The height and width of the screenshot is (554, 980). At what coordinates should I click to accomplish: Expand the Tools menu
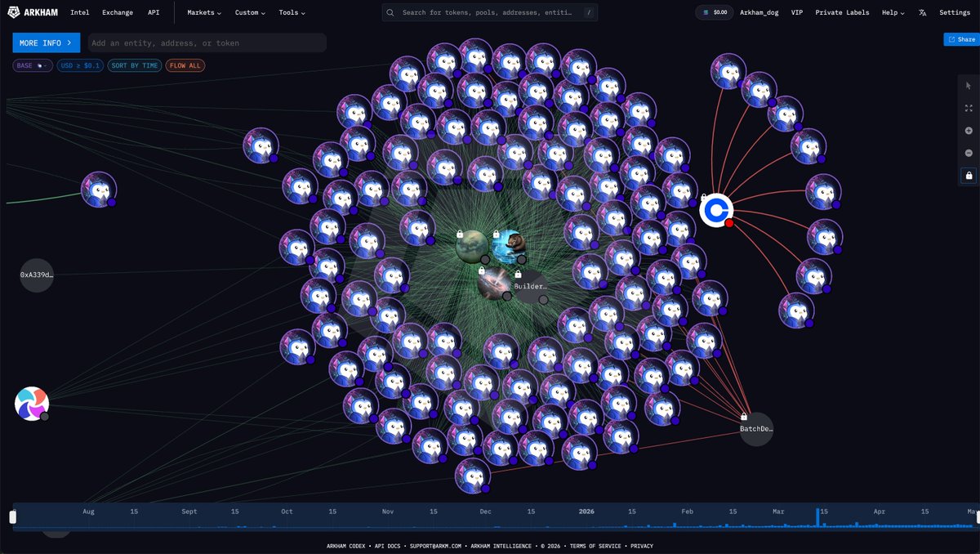[292, 13]
